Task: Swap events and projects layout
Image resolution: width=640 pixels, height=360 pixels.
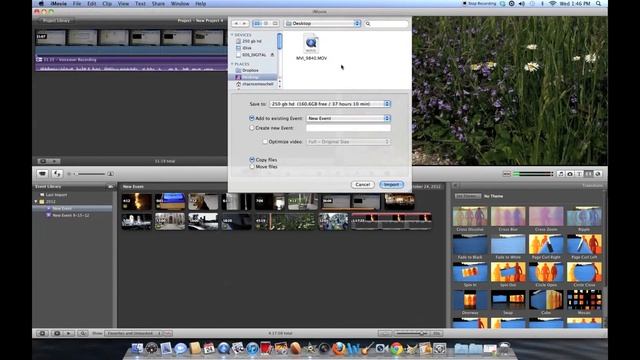Action: tap(57, 173)
